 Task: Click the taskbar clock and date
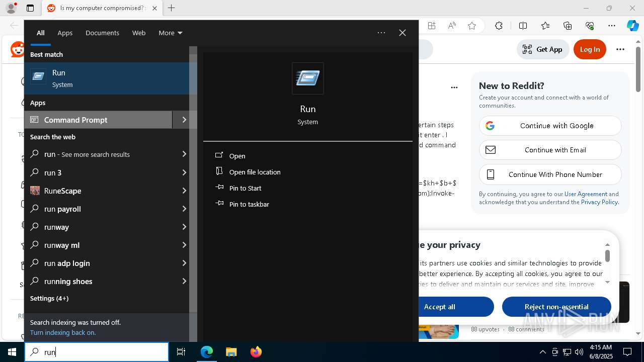600,352
